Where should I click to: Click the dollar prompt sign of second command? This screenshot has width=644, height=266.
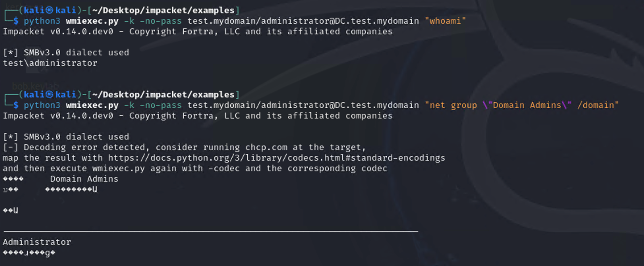click(16, 105)
